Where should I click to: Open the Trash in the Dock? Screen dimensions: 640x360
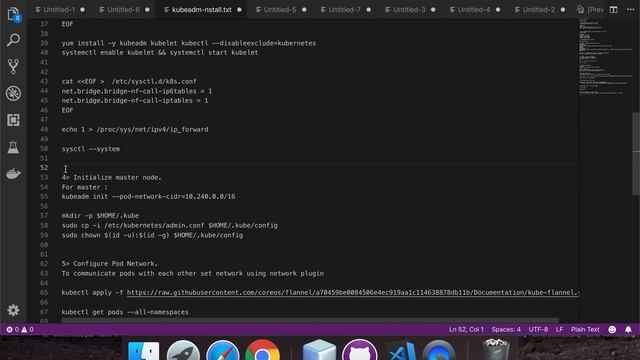[x=496, y=350]
